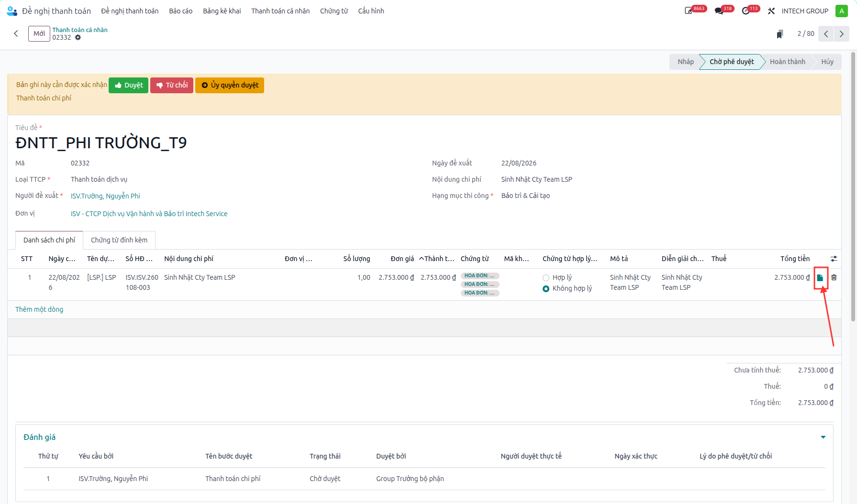Screen dimensions: 857x504
Task: Switch to Chứng từ đính kèm tab
Action: pyautogui.click(x=119, y=240)
